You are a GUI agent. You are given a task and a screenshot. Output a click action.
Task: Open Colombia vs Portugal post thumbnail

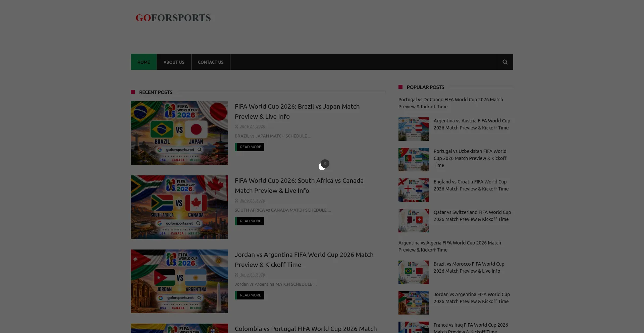point(179,328)
